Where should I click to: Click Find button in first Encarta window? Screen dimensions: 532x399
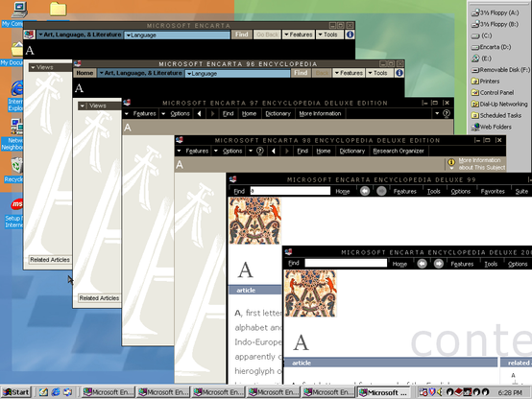click(242, 35)
